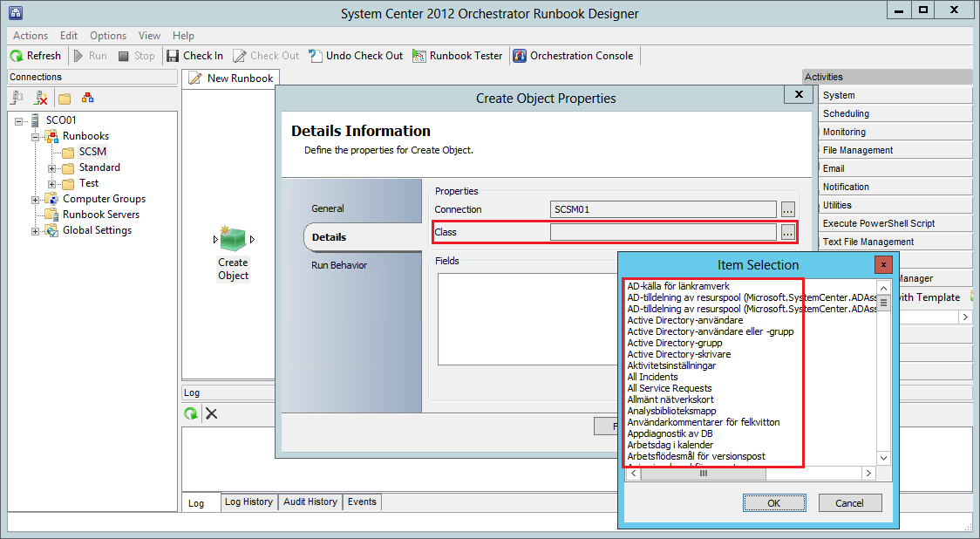Click the browse button next to Class
The image size is (980, 539).
click(x=787, y=232)
